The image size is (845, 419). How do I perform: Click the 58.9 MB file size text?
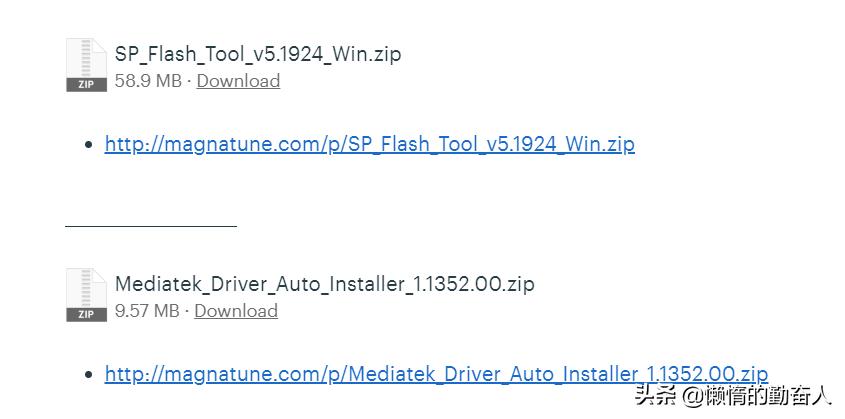pos(148,81)
